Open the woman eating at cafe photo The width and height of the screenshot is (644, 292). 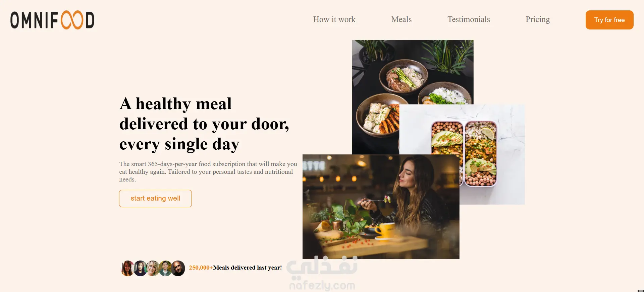click(x=381, y=207)
